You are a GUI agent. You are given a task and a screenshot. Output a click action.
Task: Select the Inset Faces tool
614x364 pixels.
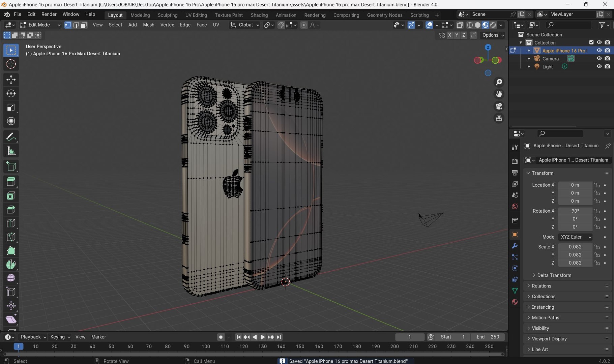[11, 195]
